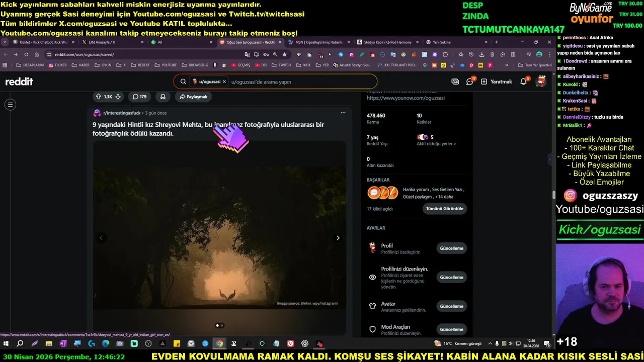Screen dimensions: 644x362
Task: Click Güncelleme button for Profilinizi düzenleyin
Action: [x=451, y=277]
